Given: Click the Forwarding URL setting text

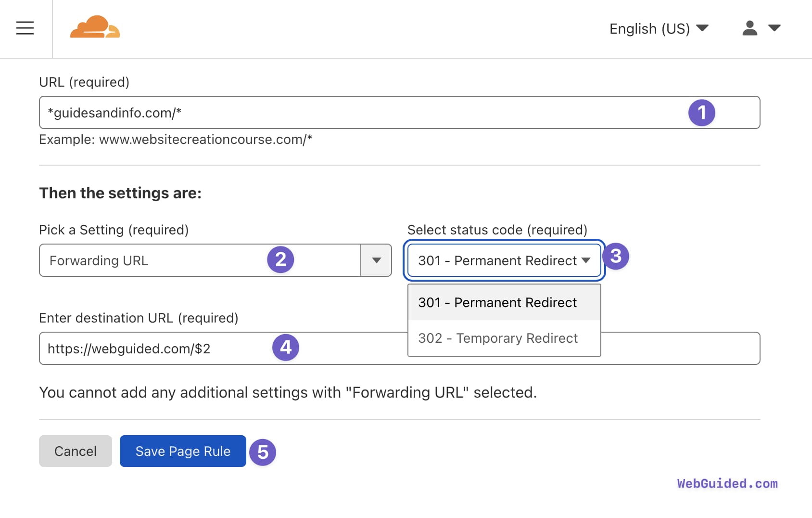Looking at the screenshot, I should point(98,260).
